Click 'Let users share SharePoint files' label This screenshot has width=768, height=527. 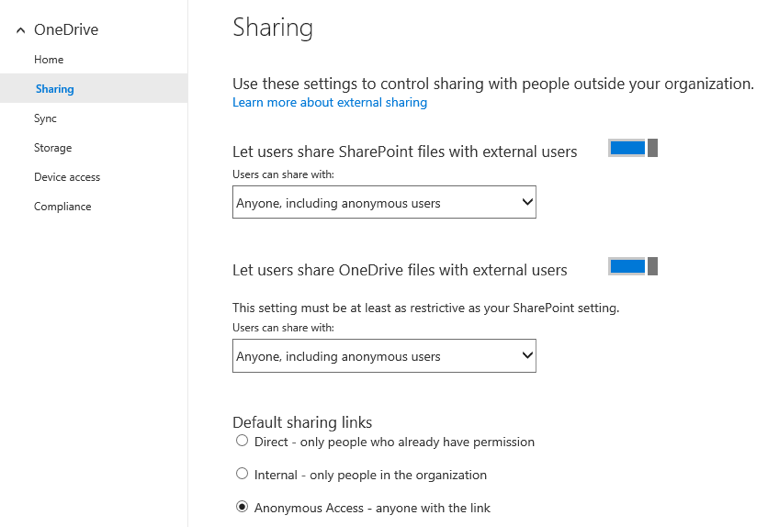[405, 152]
